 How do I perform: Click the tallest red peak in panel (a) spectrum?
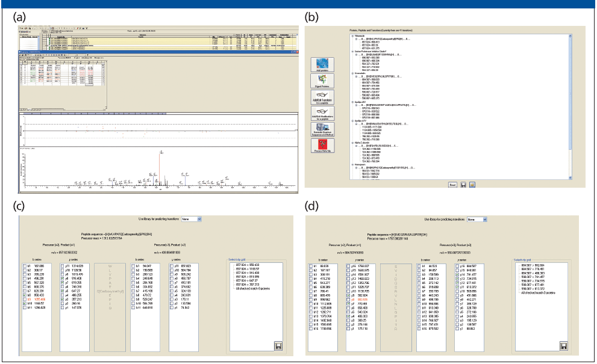tap(159, 169)
